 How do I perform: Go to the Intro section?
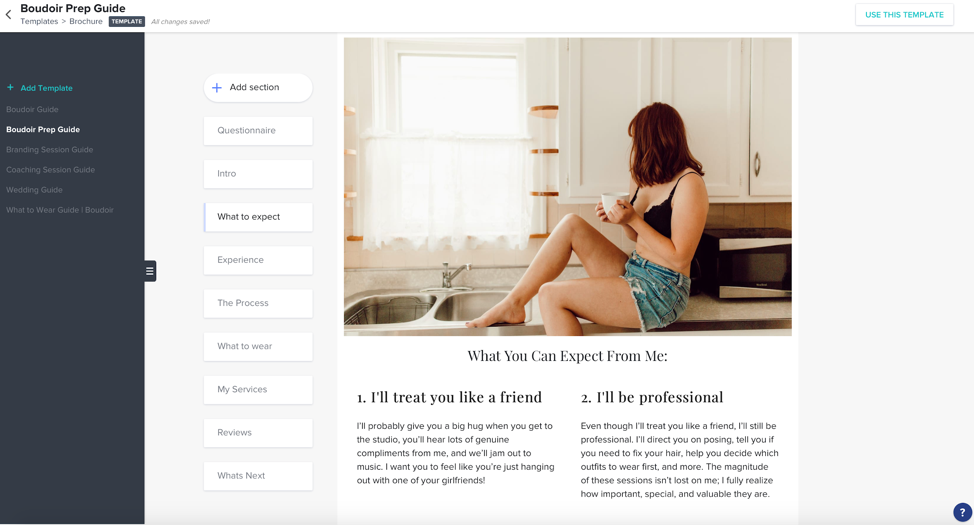pos(258,174)
